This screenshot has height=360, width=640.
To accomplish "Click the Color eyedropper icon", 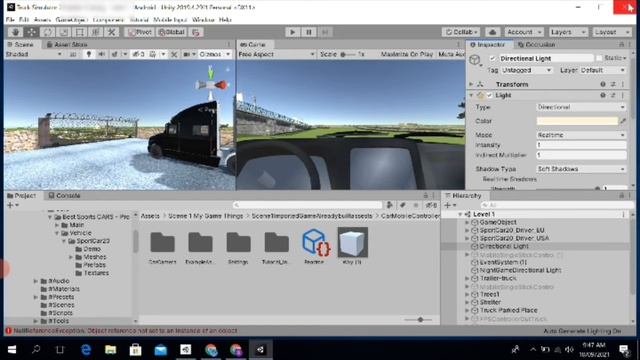I will pyautogui.click(x=623, y=121).
